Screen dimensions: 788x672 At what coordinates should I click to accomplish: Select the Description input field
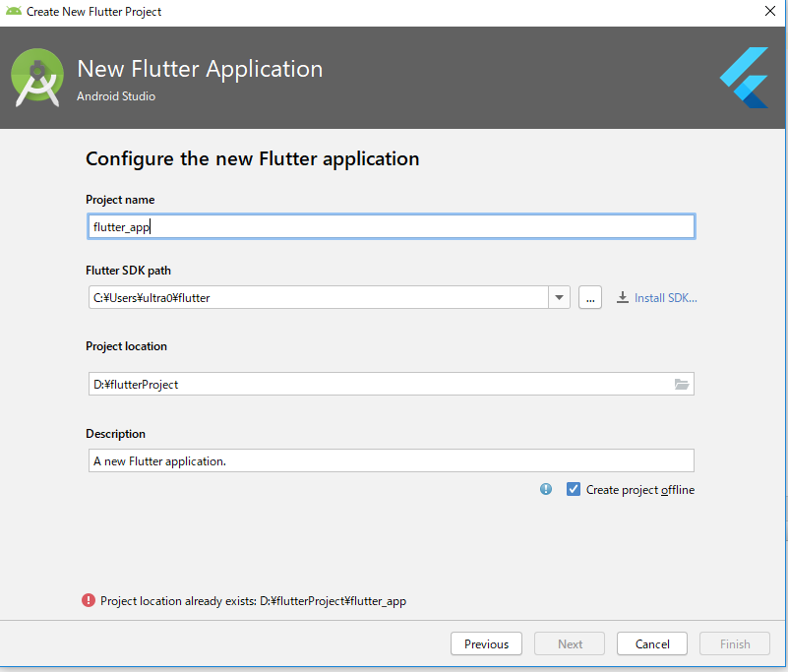pos(391,460)
